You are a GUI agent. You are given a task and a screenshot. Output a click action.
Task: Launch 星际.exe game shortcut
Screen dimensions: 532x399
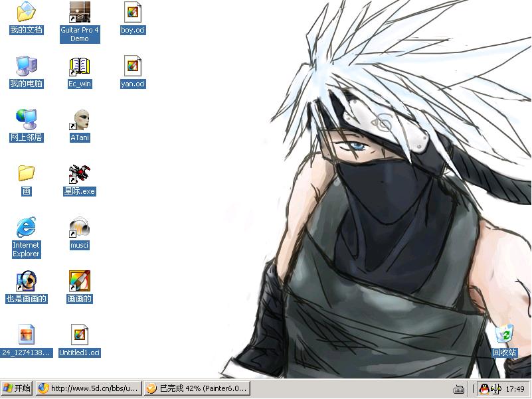[80, 173]
